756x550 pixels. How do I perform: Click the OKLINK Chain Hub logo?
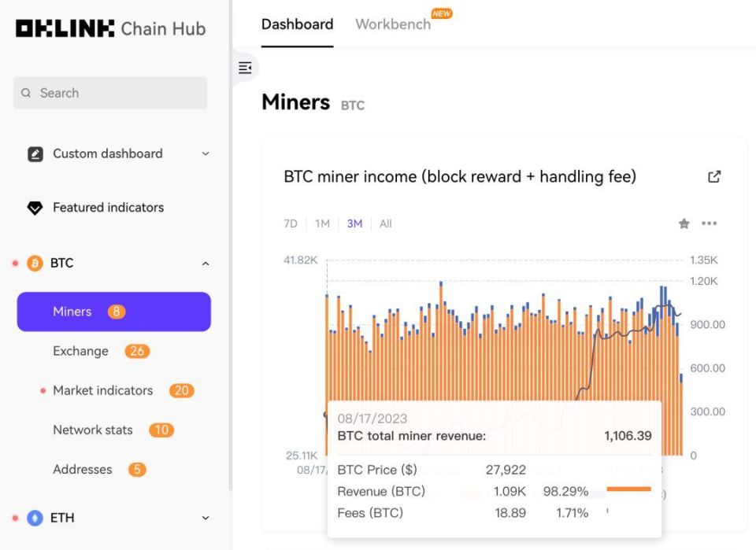click(x=110, y=29)
